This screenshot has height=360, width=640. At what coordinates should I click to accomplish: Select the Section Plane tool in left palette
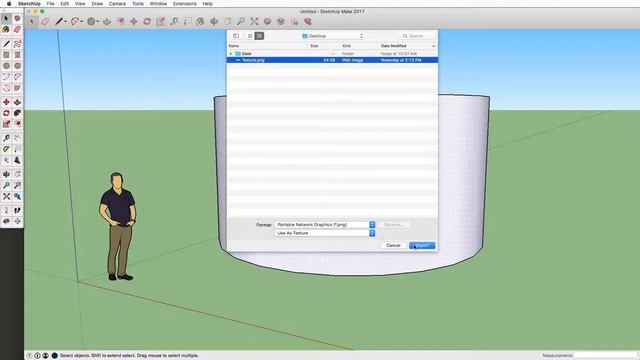17,221
